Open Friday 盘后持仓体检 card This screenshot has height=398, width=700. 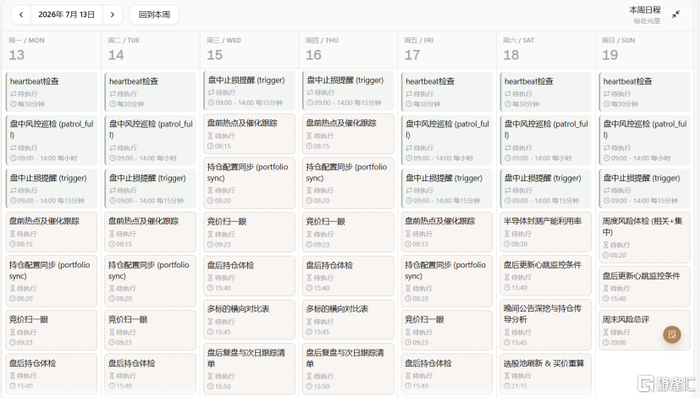tap(447, 374)
